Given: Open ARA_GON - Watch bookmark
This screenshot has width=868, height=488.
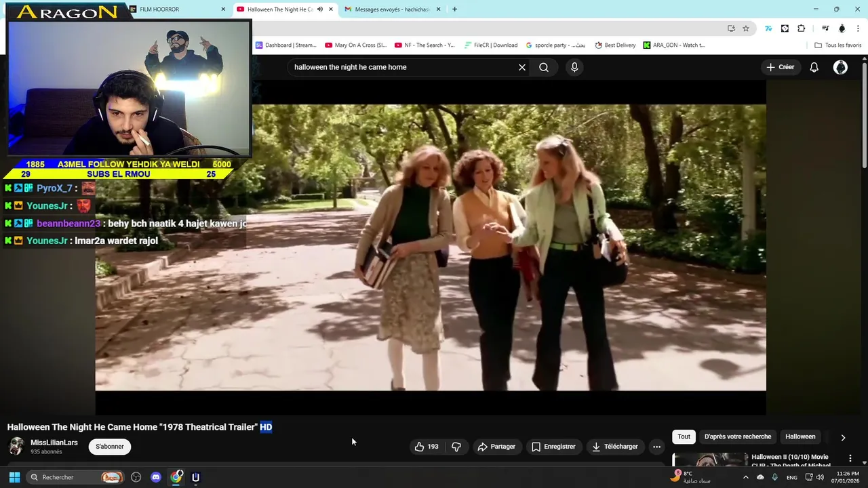Looking at the screenshot, I should pos(675,45).
